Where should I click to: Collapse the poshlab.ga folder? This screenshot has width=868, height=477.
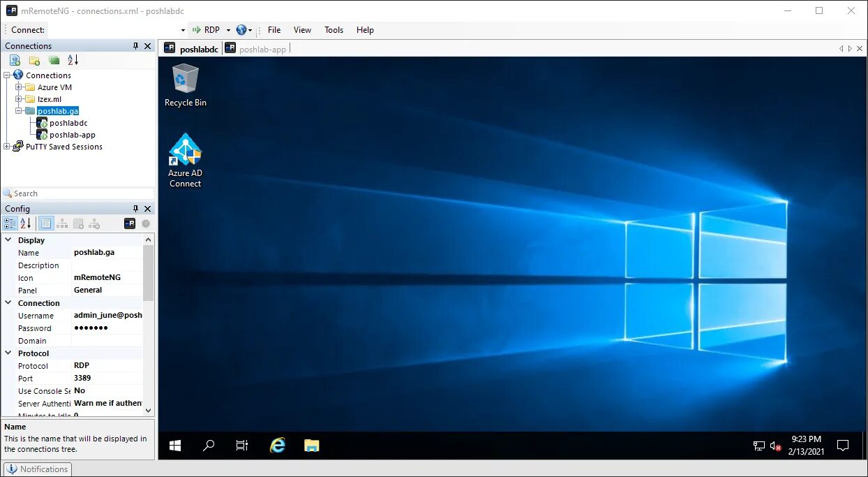[19, 111]
